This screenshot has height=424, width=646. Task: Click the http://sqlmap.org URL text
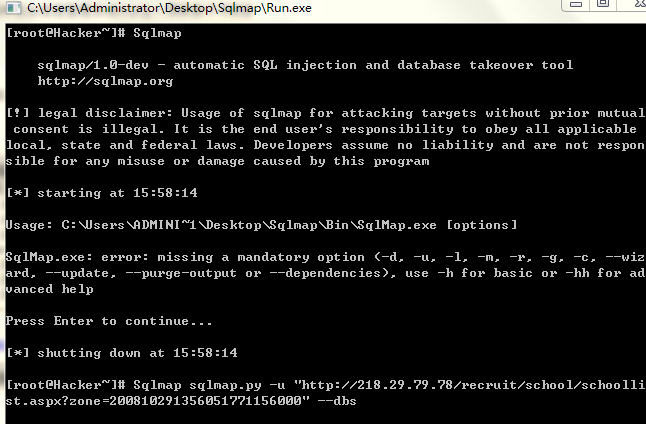(x=105, y=81)
